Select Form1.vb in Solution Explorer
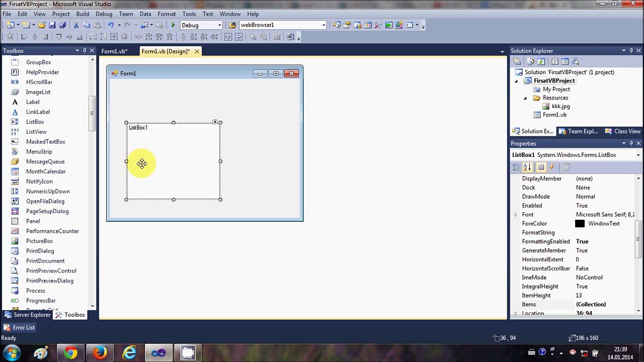The height and width of the screenshot is (362, 644). 554,115
